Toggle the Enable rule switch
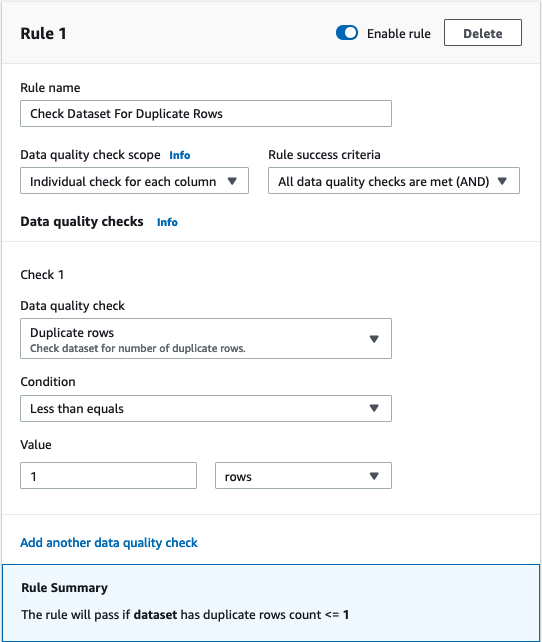Image resolution: width=542 pixels, height=642 pixels. click(x=347, y=33)
